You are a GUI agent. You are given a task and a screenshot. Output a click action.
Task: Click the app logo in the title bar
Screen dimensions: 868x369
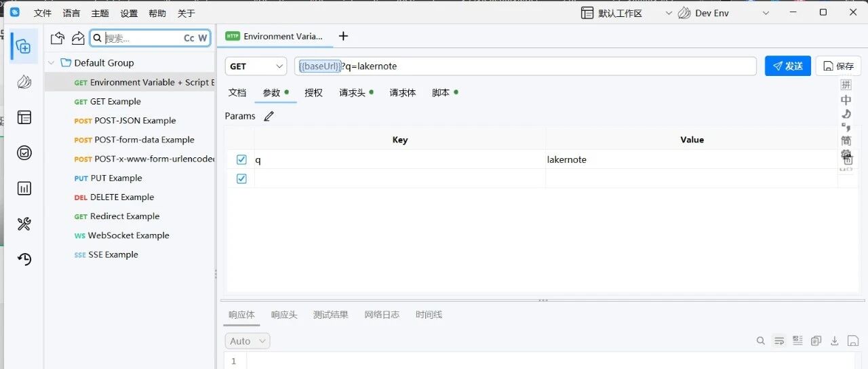15,12
